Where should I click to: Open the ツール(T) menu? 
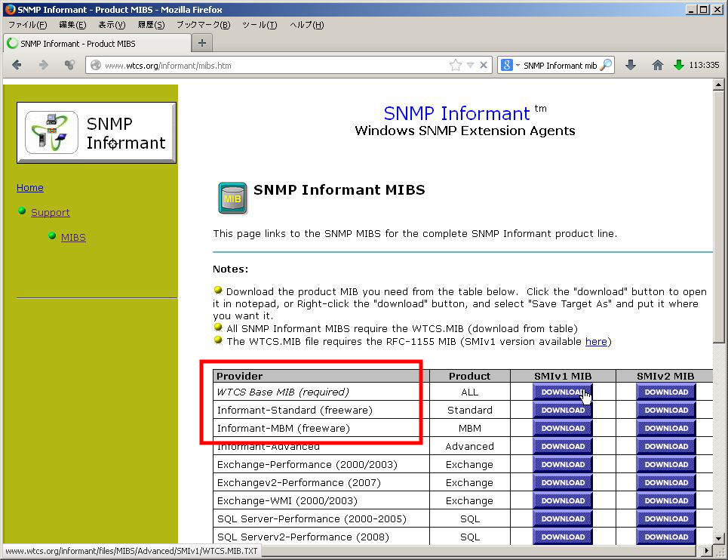[x=260, y=25]
